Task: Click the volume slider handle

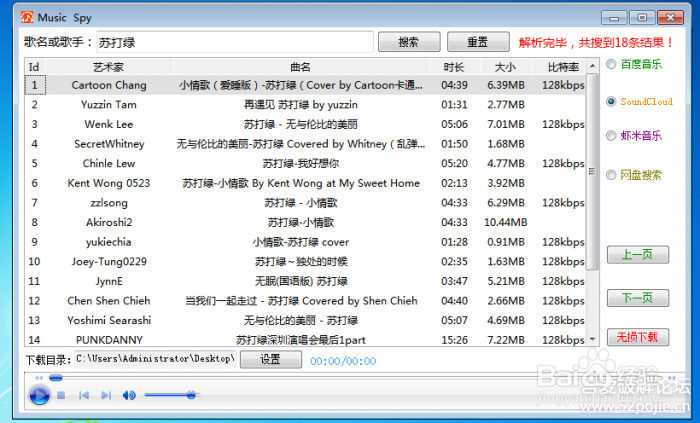Action: tap(191, 395)
